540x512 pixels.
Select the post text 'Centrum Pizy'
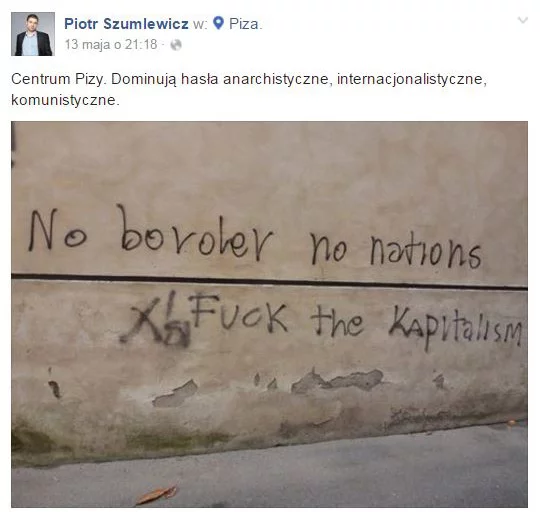click(x=57, y=79)
